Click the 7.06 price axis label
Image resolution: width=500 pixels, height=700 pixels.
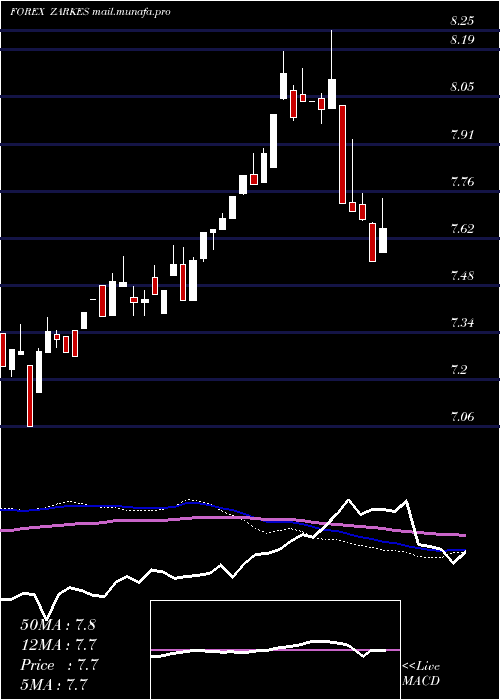(462, 417)
